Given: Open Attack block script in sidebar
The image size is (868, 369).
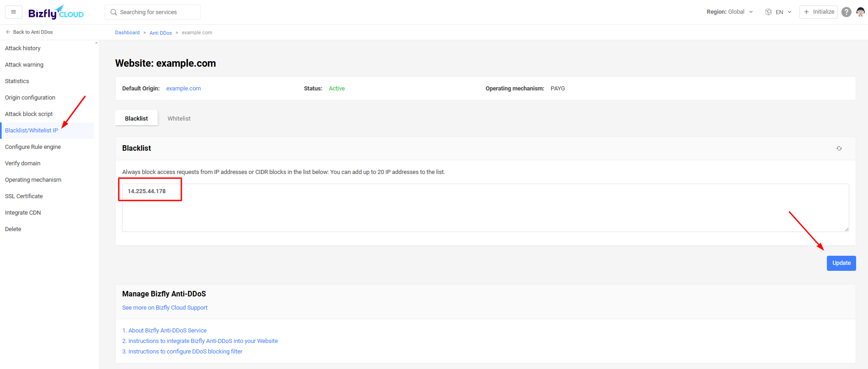Looking at the screenshot, I should coord(29,114).
